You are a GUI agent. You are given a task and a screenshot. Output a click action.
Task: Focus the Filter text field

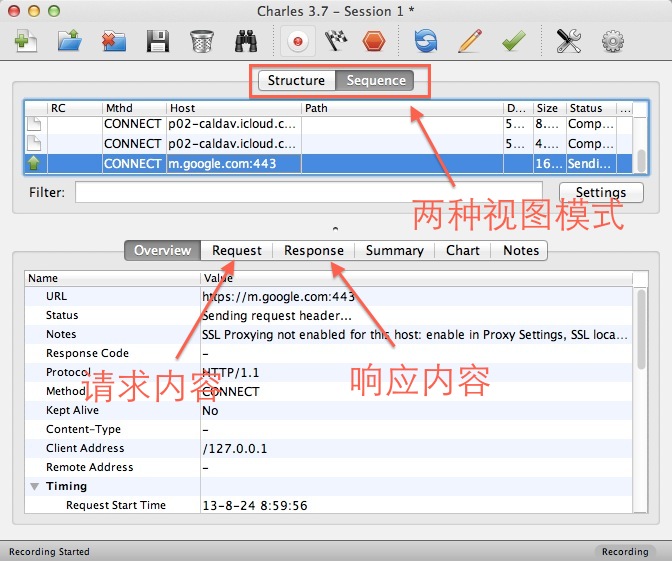[x=309, y=192]
